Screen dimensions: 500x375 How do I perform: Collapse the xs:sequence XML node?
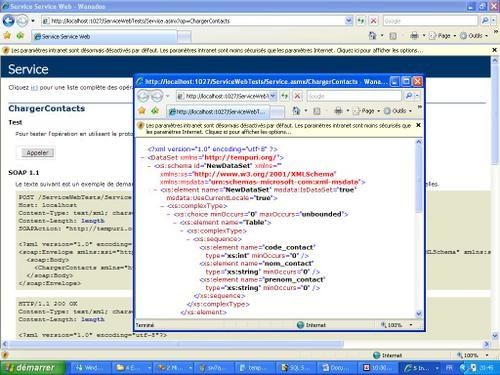pos(188,239)
